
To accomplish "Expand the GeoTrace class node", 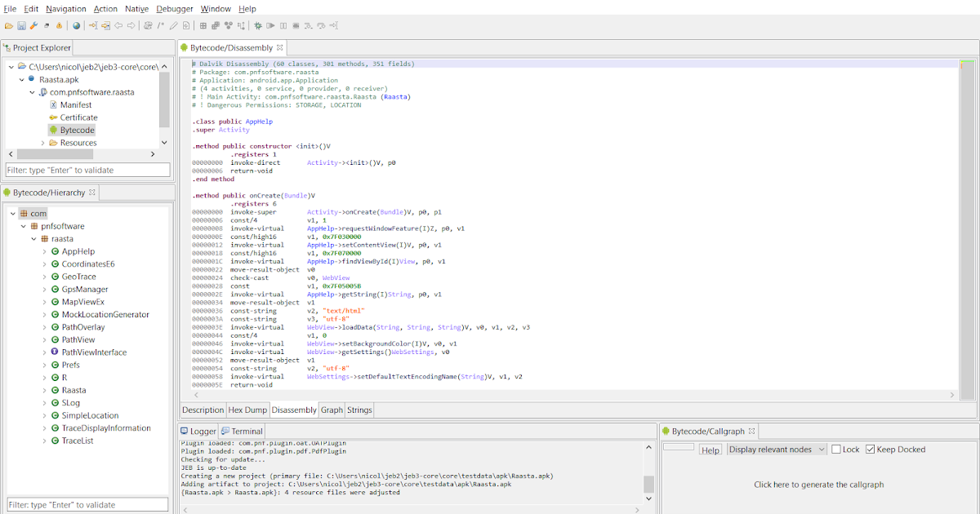I will 44,277.
